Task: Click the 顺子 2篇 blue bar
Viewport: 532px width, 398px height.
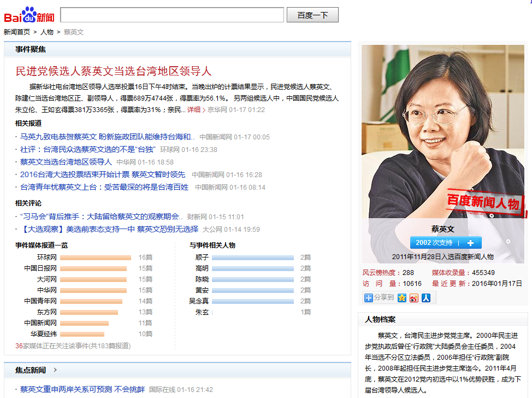Action: pos(253,257)
